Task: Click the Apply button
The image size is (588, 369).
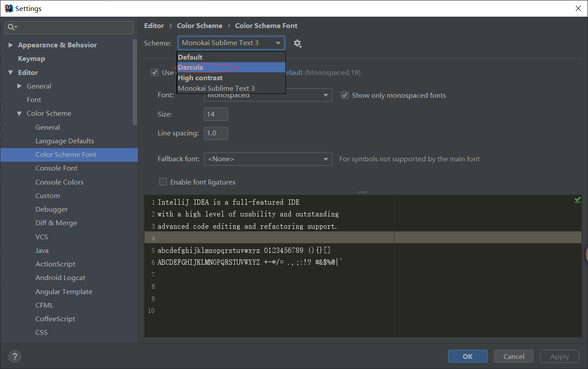Action: pos(560,356)
